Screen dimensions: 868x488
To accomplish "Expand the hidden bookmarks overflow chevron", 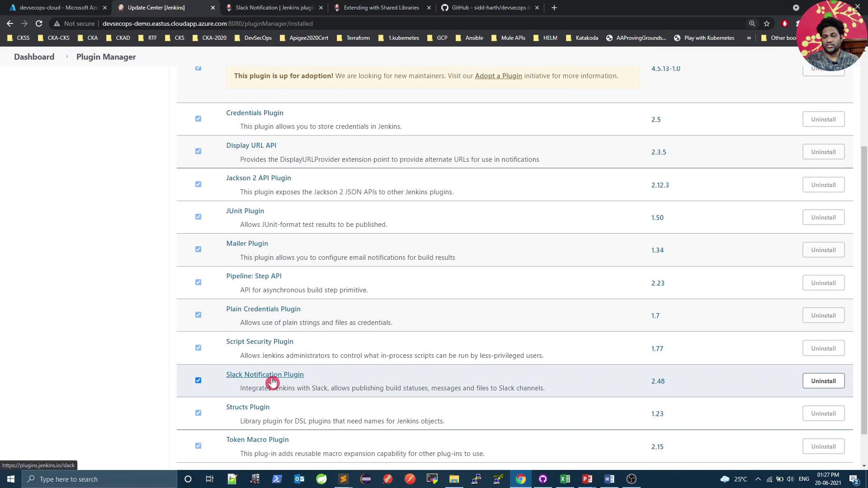I will (x=749, y=38).
